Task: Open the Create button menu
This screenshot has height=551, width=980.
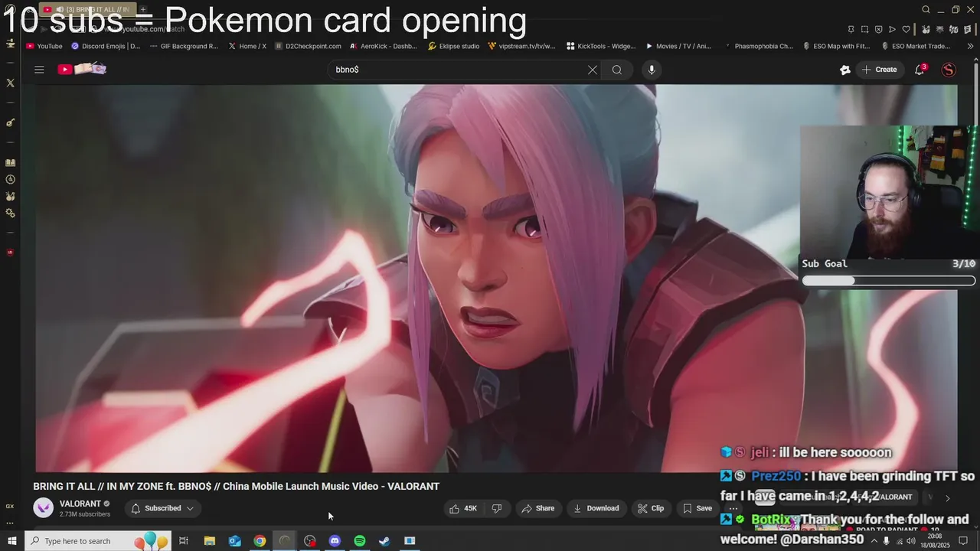Action: click(x=879, y=70)
